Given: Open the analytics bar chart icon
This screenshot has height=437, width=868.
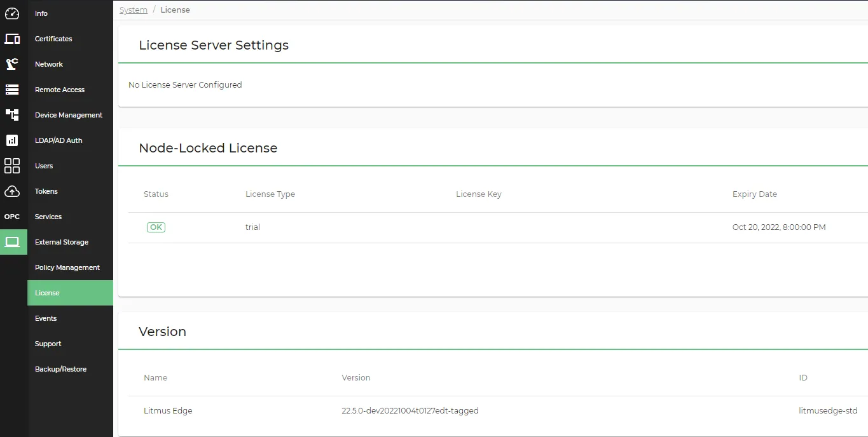Looking at the screenshot, I should click(x=12, y=140).
